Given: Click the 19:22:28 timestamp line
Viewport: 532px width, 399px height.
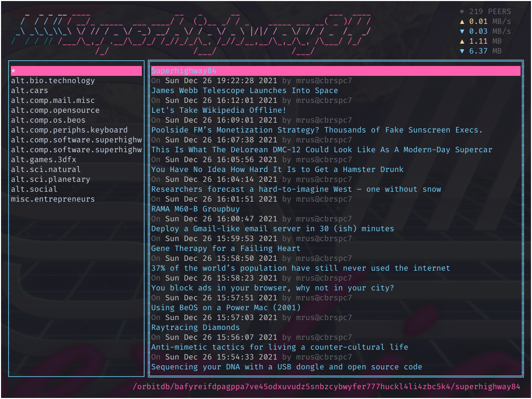Looking at the screenshot, I should pyautogui.click(x=251, y=81).
